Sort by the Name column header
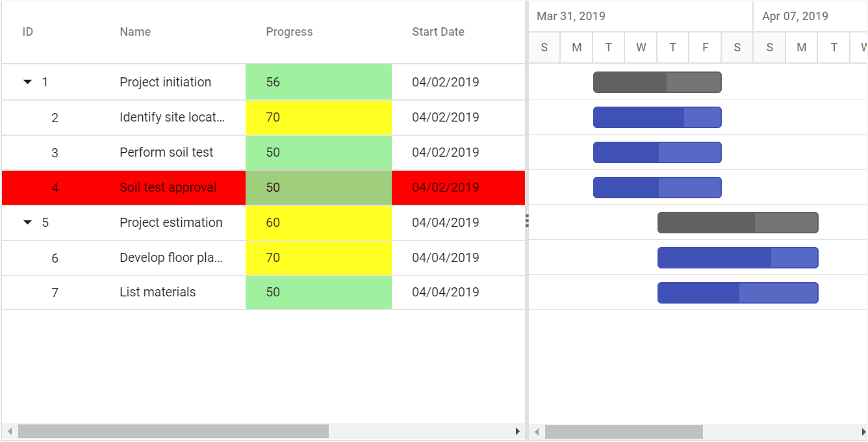The width and height of the screenshot is (868, 442). coord(135,32)
